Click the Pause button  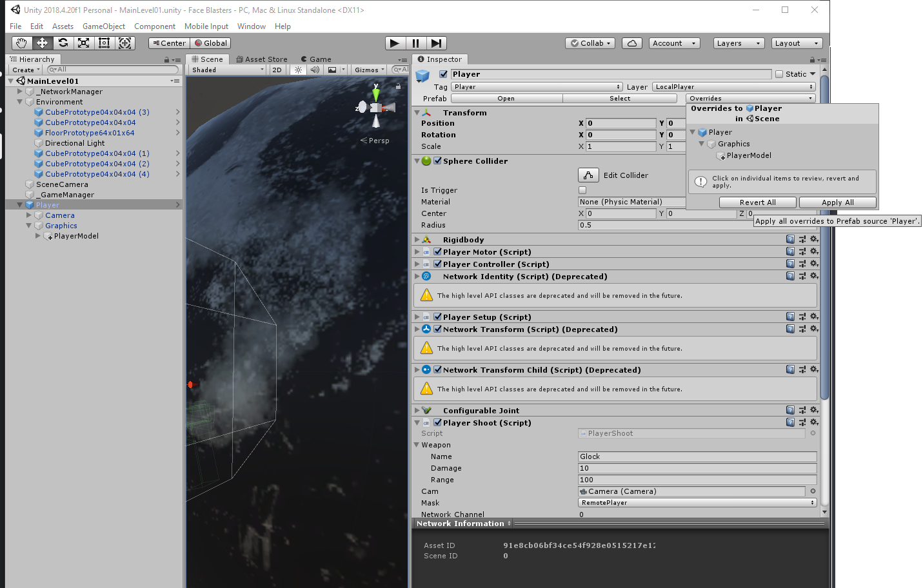415,43
